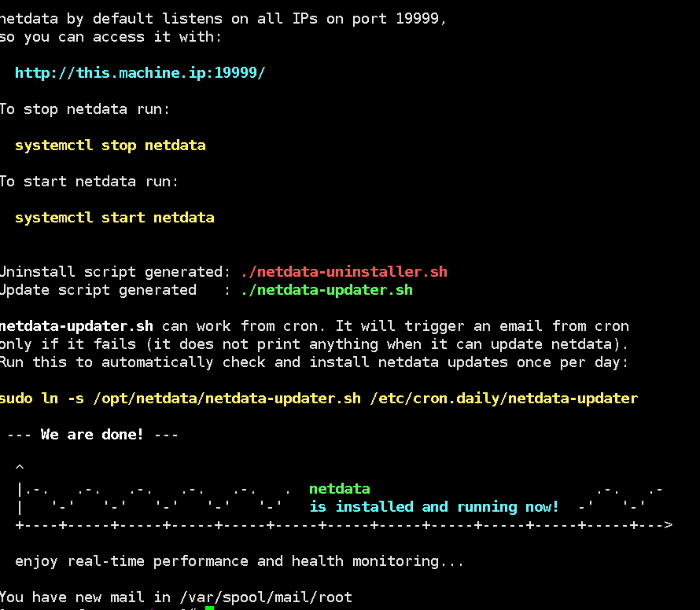Click the 'systemctl stop netdata' command
Viewport: 700px width, 610px height.
(x=110, y=145)
